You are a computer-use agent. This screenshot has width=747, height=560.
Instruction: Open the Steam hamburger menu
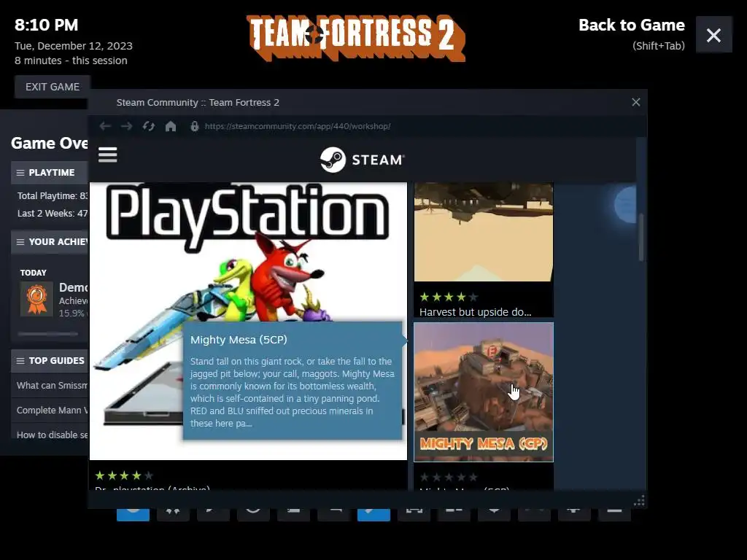(x=108, y=155)
